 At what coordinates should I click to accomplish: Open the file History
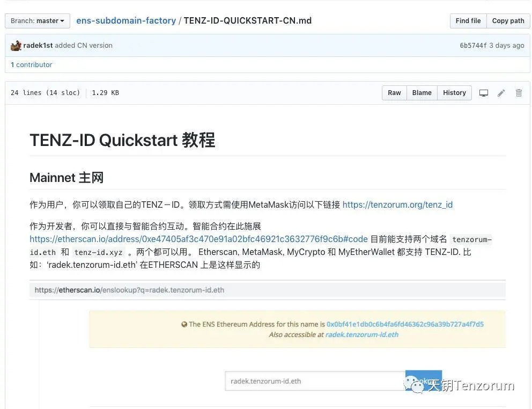tap(454, 93)
